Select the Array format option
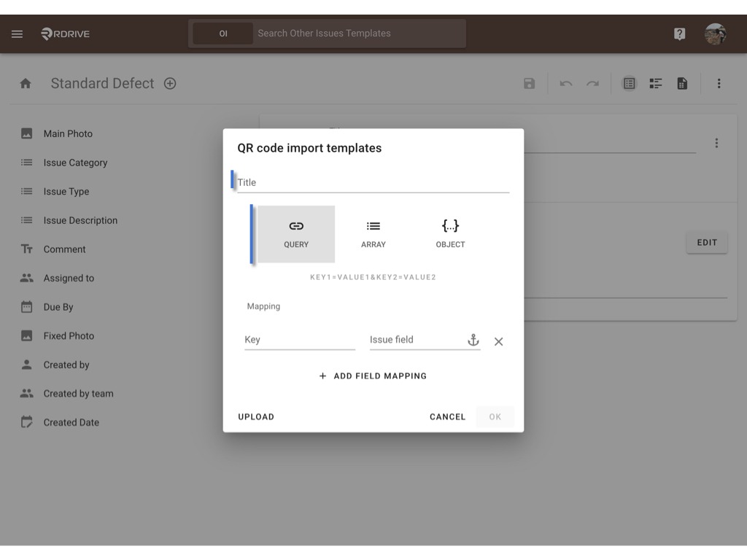Viewport: 747px width, 560px height. pos(373,234)
